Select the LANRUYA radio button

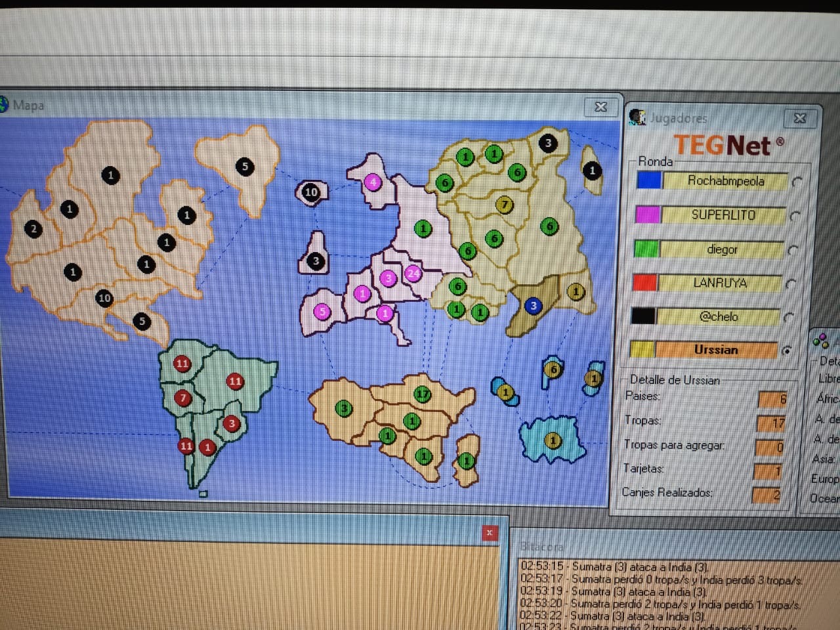pyautogui.click(x=791, y=284)
